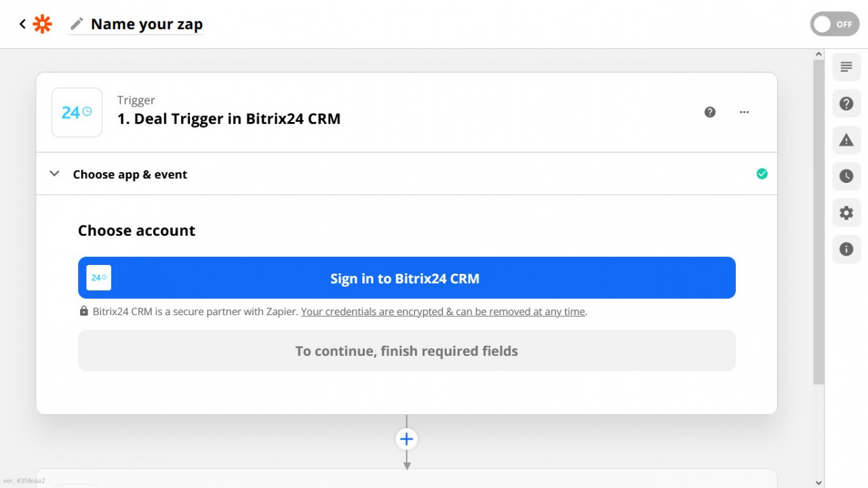The width and height of the screenshot is (868, 488).
Task: Open the warning triangle icon in sidebar
Action: click(x=846, y=140)
